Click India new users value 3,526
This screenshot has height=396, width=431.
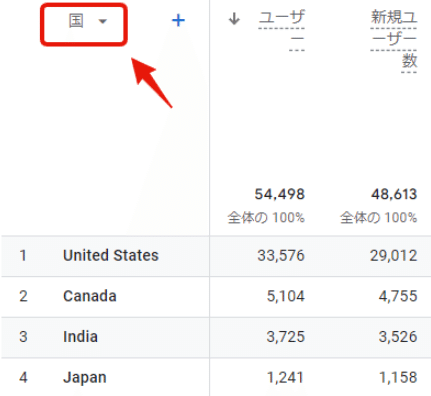point(398,337)
